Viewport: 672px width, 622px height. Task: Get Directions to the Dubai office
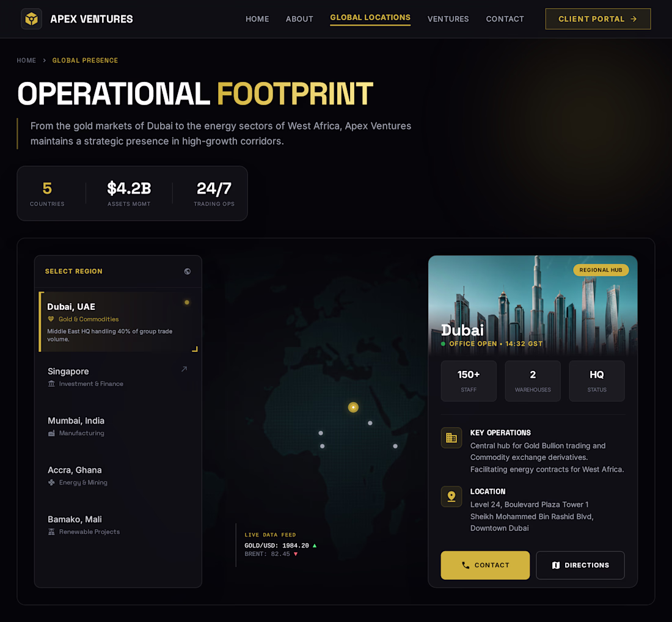(x=580, y=565)
